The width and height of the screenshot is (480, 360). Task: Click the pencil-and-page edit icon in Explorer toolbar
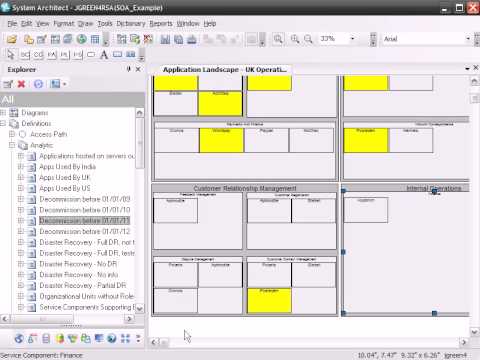[x=8, y=84]
